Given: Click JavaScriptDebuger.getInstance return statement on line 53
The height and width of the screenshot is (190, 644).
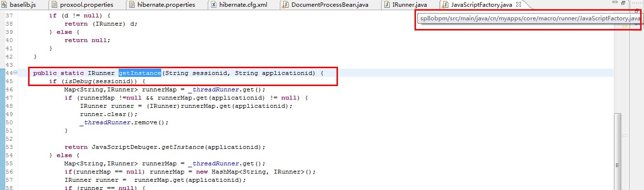Looking at the screenshot, I should (165, 147).
